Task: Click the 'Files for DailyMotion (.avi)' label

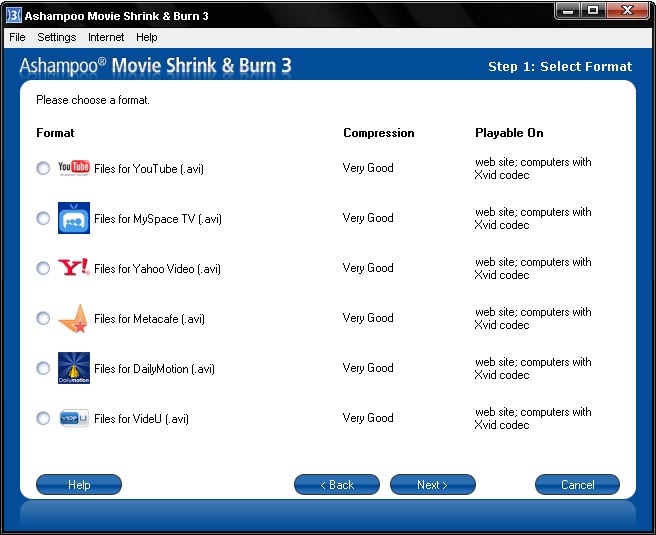Action: [154, 369]
